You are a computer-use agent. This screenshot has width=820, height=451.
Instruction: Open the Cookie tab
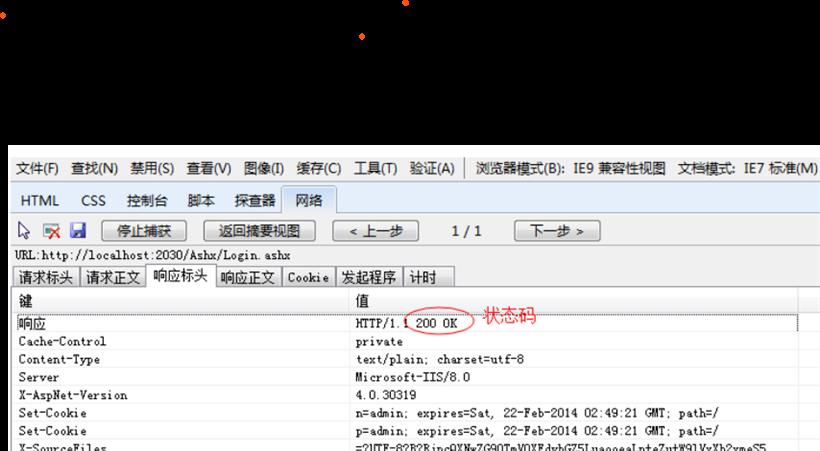click(308, 277)
